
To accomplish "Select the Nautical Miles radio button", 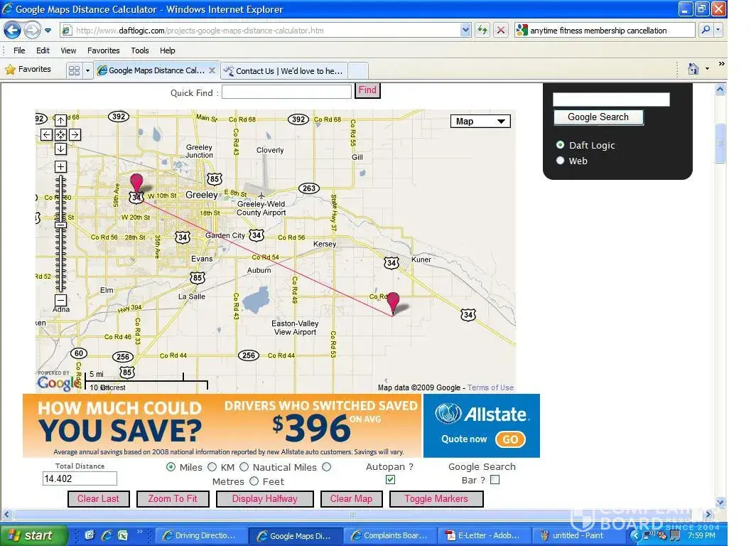I will click(244, 467).
